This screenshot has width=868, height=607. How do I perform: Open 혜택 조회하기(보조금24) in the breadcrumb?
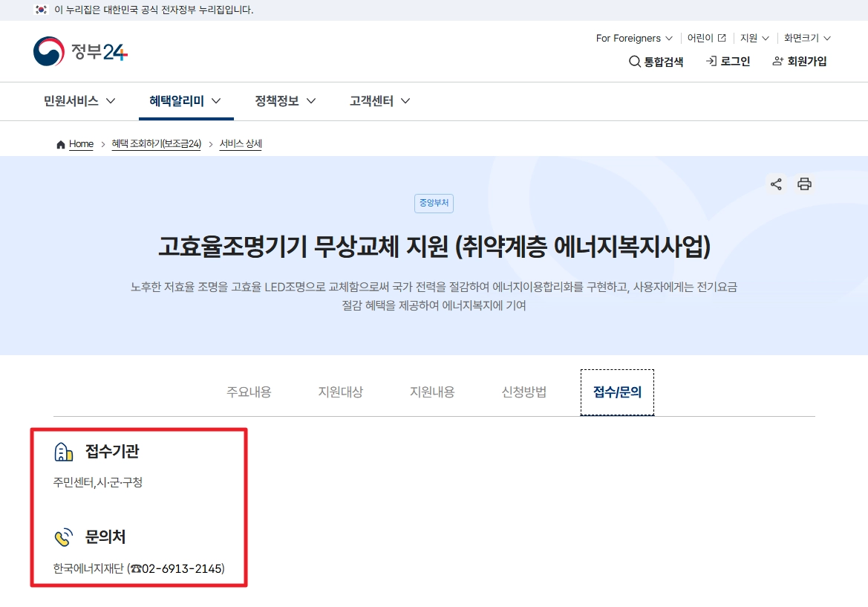[x=157, y=143]
